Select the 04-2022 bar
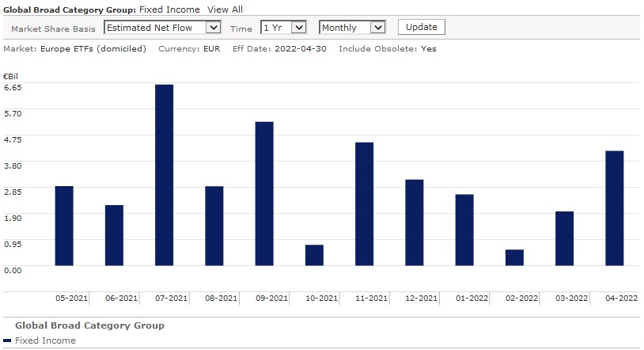 [x=614, y=208]
